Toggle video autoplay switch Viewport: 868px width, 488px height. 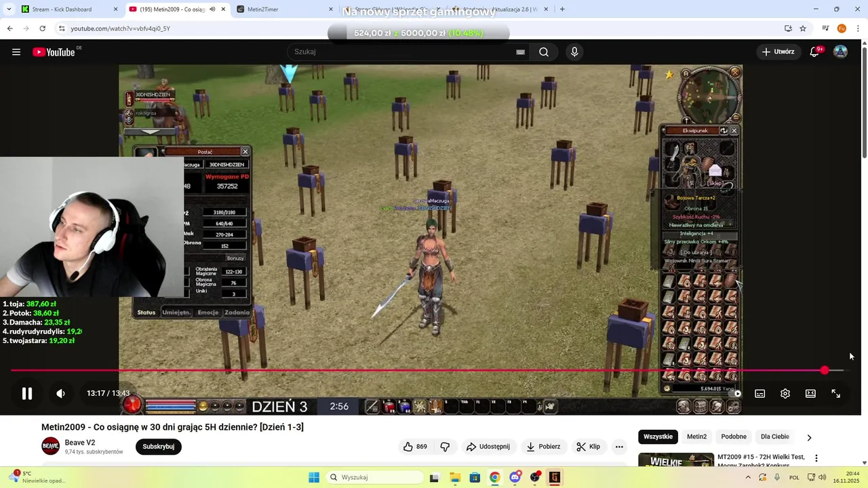pyautogui.click(x=735, y=394)
